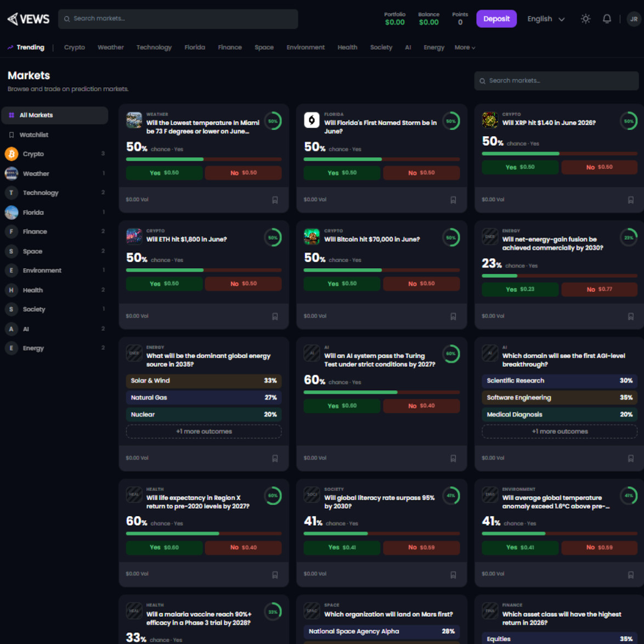
Task: Open 'Will XRP hit $1.40 in June 2026?' title
Action: (x=549, y=123)
